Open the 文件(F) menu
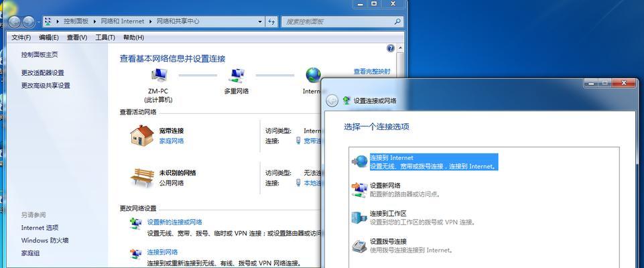The width and height of the screenshot is (644, 268). click(x=21, y=38)
